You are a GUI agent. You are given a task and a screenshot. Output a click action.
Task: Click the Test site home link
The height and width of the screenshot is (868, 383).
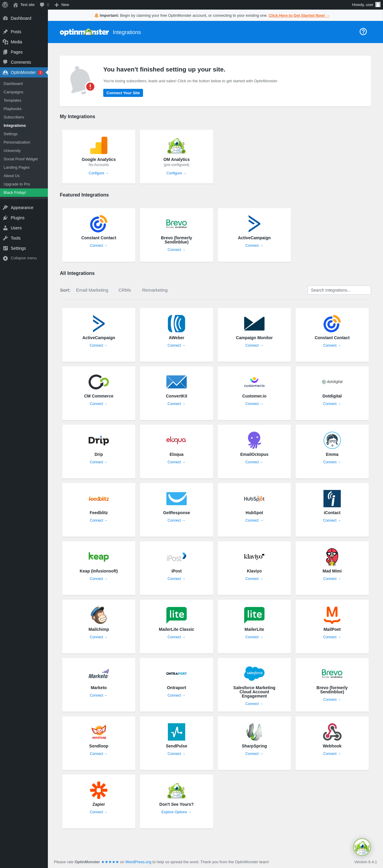click(24, 5)
